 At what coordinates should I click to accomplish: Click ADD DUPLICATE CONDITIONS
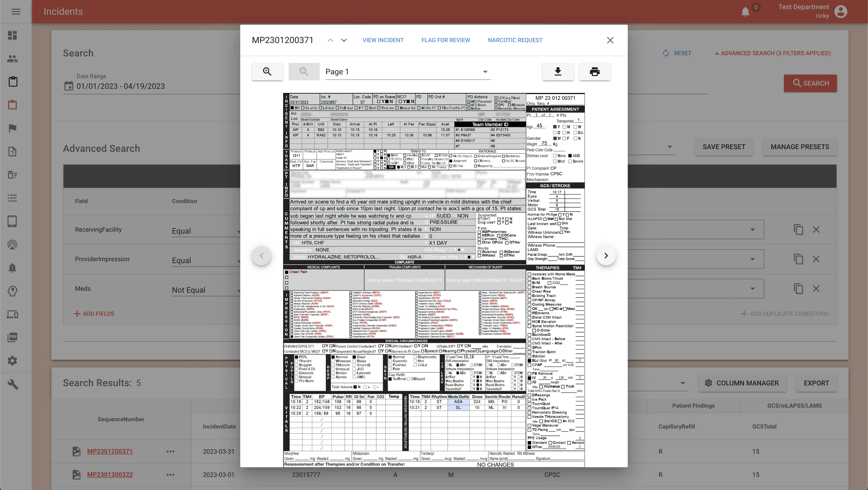click(x=784, y=314)
